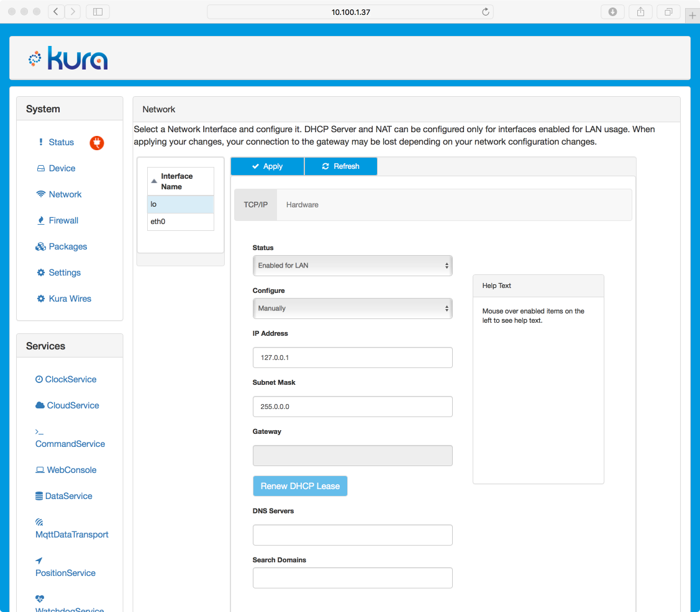
Task: Click the Gateway field
Action: tap(352, 456)
